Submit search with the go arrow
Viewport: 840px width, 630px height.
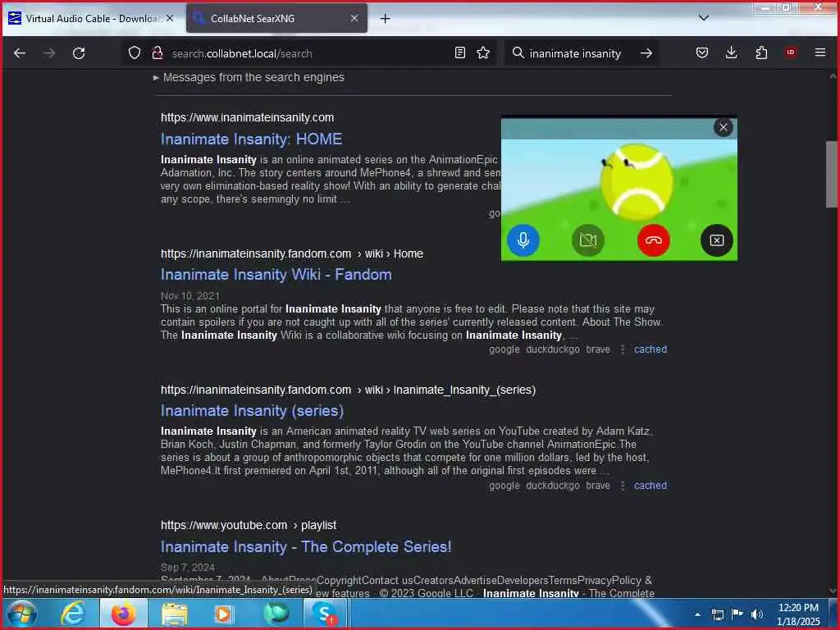click(646, 53)
